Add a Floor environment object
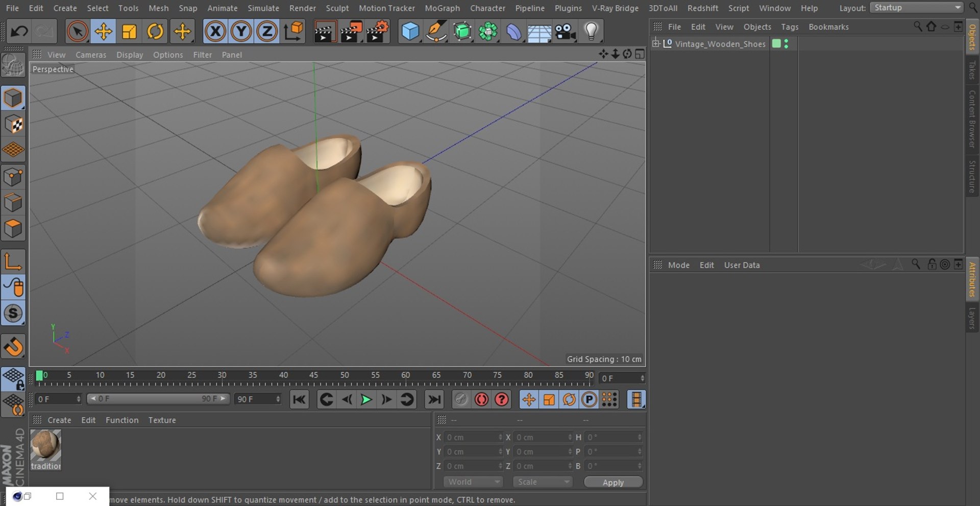Viewport: 980px width, 506px height. click(x=540, y=32)
